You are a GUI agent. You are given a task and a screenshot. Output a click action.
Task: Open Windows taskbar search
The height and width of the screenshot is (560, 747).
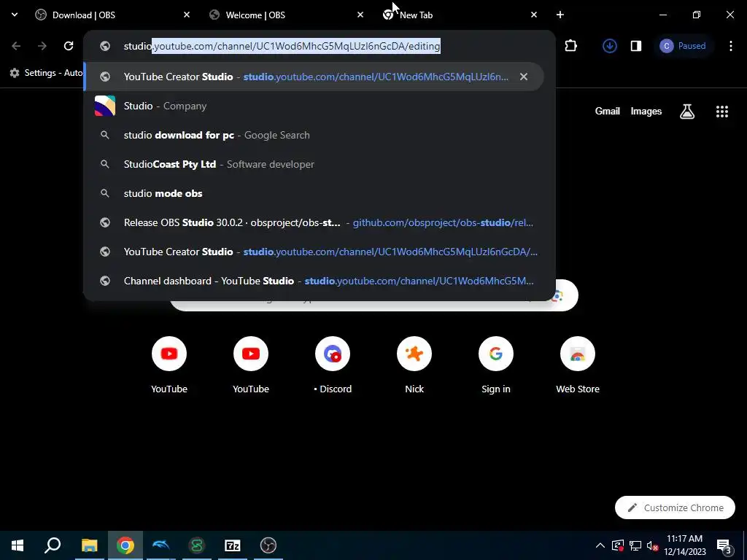[x=53, y=545]
